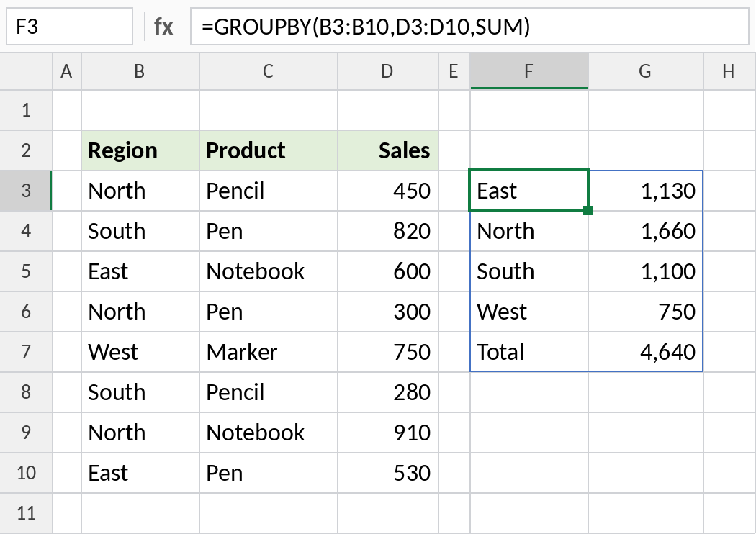756x534 pixels.
Task: Select row 10 header
Action: tap(26, 472)
